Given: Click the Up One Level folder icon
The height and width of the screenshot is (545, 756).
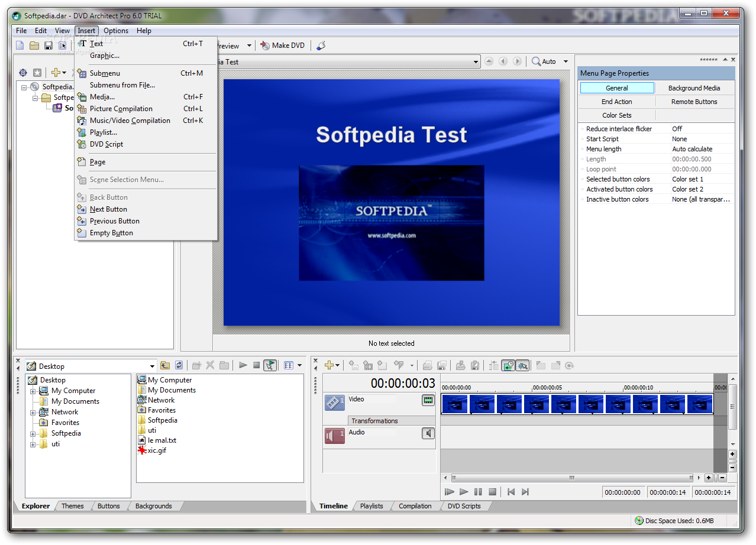Looking at the screenshot, I should pos(165,366).
